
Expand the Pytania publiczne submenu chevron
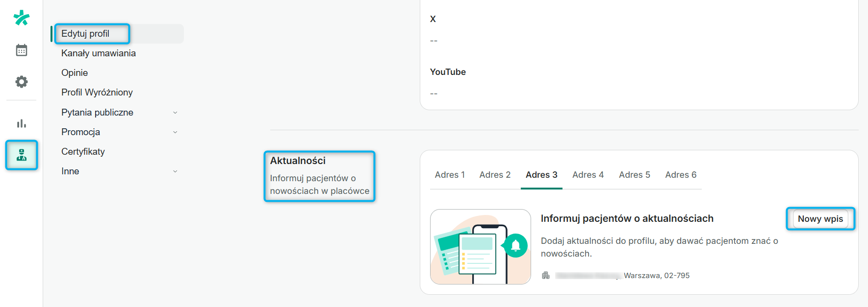point(175,113)
